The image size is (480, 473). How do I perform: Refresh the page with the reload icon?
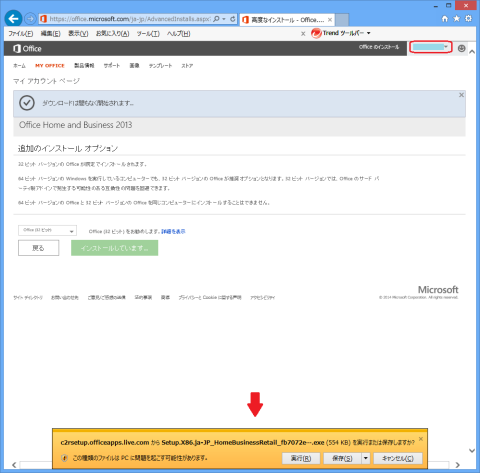(233, 19)
